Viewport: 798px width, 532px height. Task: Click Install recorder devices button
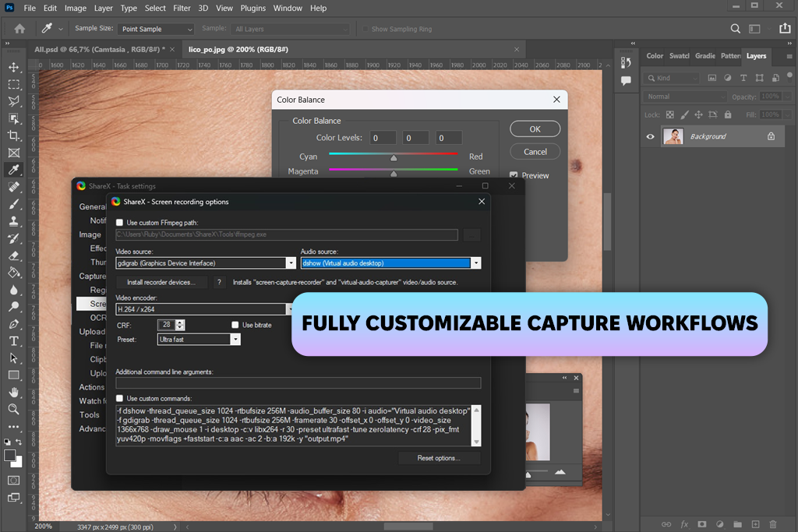[161, 282]
